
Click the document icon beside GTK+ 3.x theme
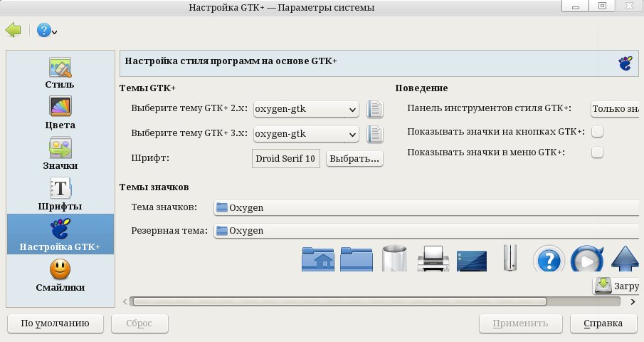tap(375, 133)
